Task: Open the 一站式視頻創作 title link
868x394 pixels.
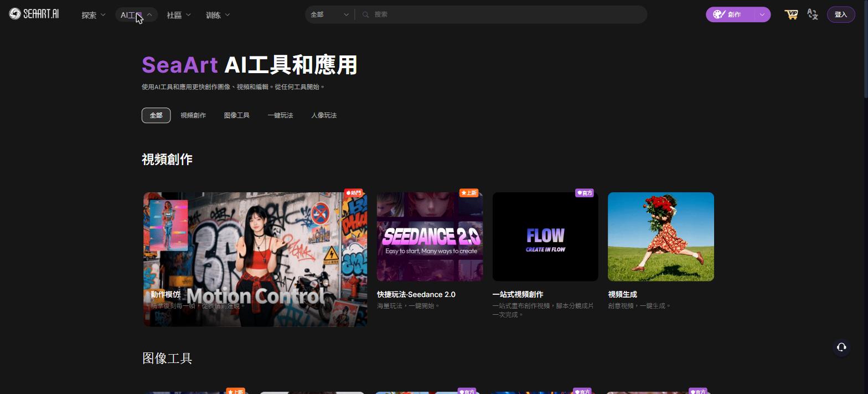Action: (x=518, y=294)
